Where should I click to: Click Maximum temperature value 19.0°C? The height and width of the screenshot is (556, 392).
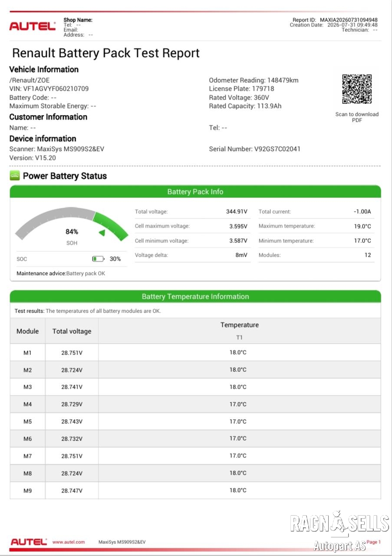(x=362, y=226)
